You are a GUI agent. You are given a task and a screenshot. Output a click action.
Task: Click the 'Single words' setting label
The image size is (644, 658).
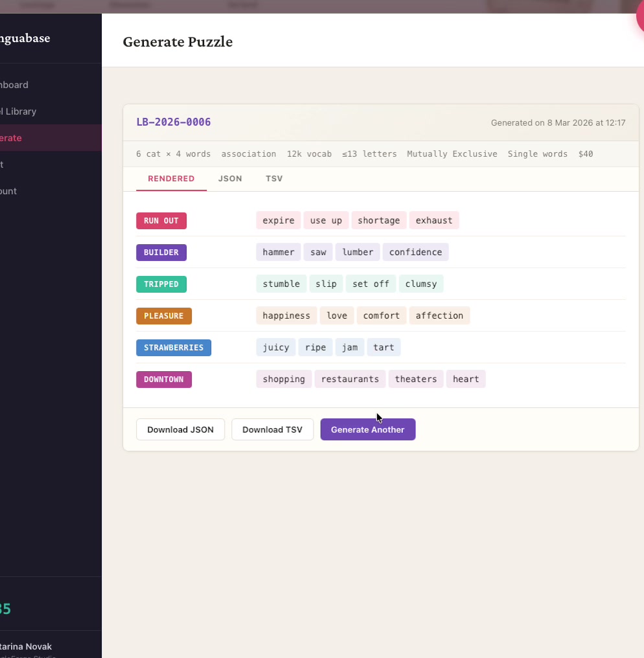pos(537,154)
